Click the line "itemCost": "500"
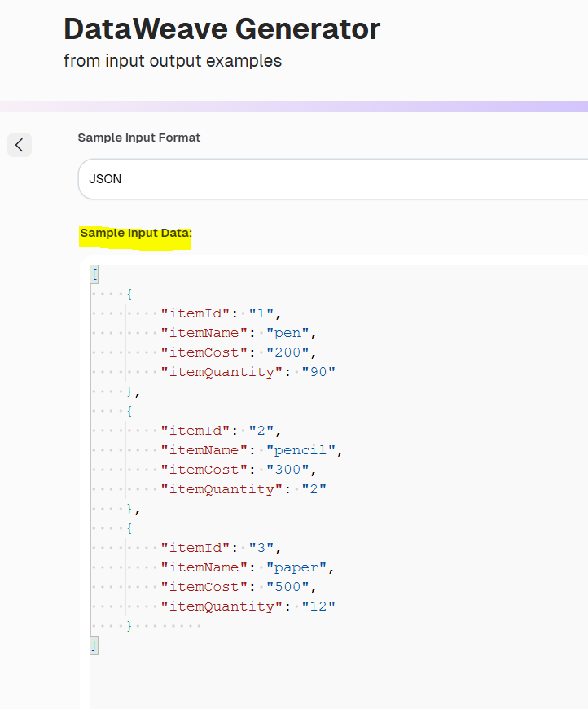588x709 pixels. click(239, 587)
